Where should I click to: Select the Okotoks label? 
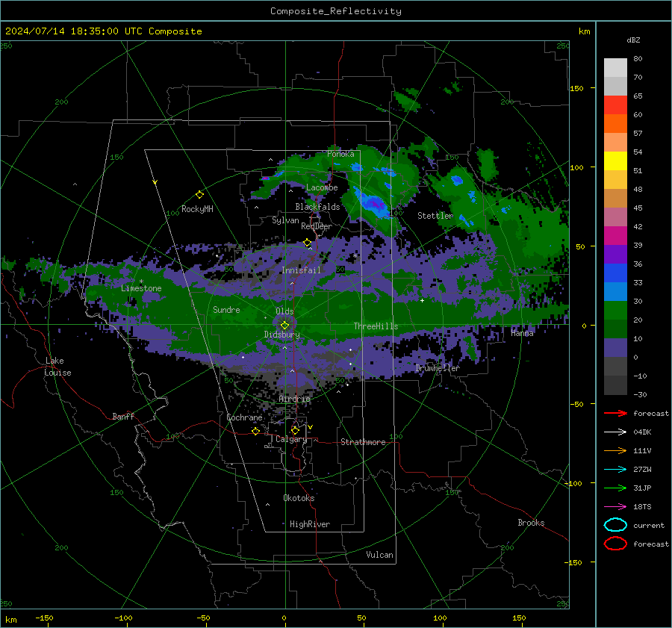299,498
